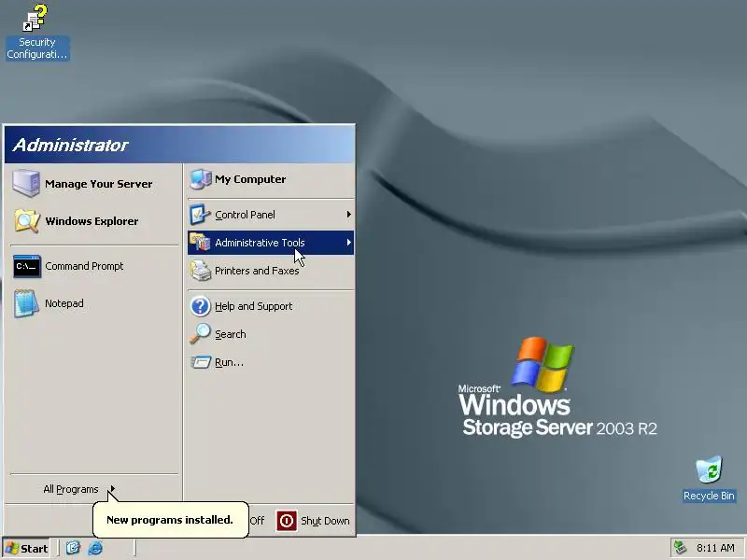Choose the Run... menu entry
The image size is (747, 560).
pyautogui.click(x=271, y=362)
